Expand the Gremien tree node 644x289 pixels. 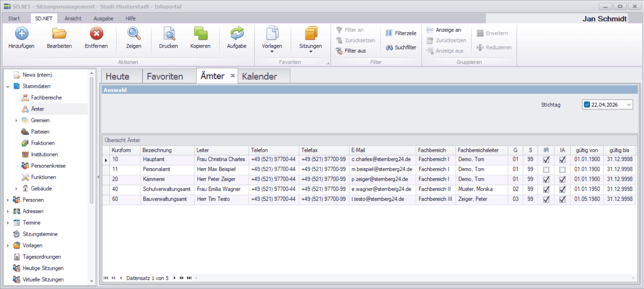point(16,120)
